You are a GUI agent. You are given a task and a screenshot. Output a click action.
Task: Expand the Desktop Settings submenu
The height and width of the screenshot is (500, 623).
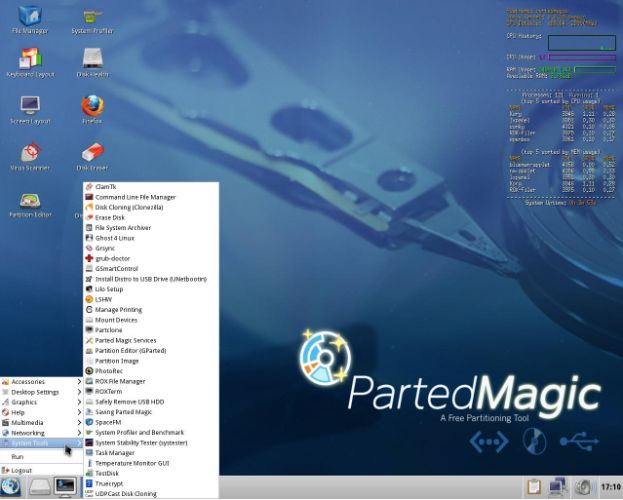pos(41,392)
